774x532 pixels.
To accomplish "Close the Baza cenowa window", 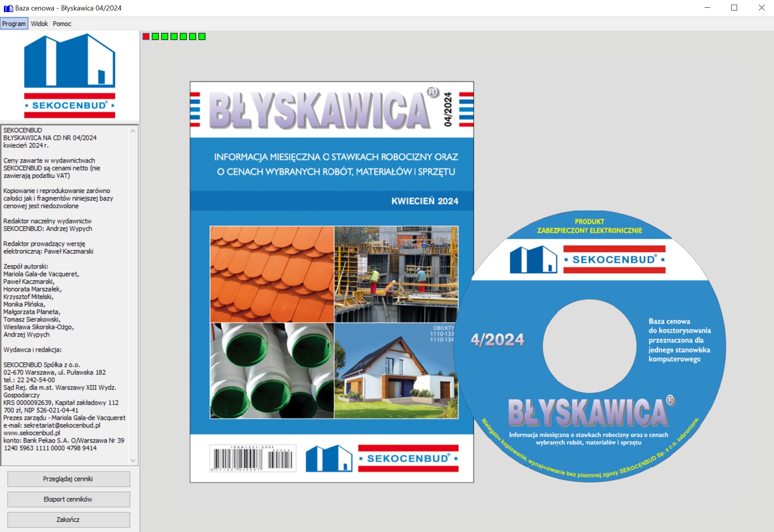I will click(x=761, y=8).
